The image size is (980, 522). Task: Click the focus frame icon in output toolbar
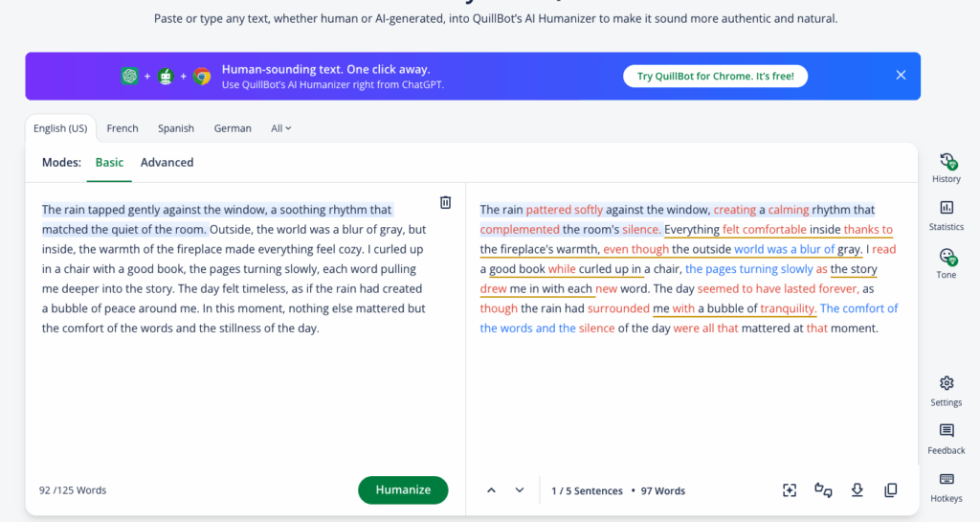click(x=790, y=490)
